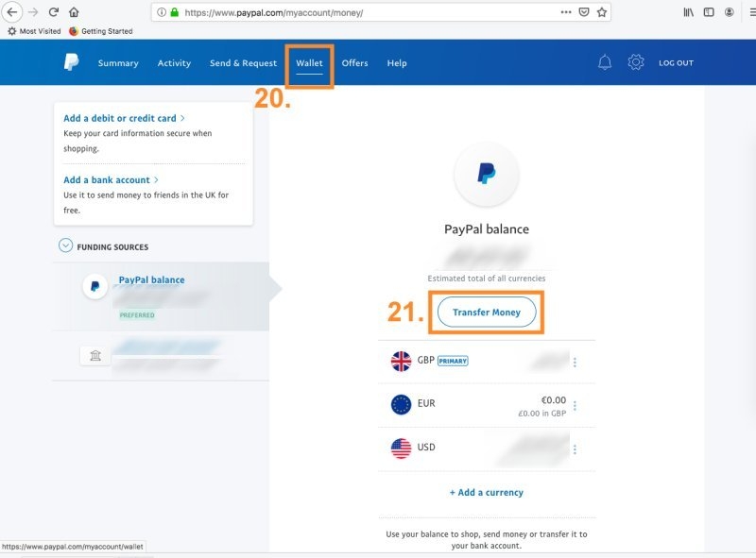This screenshot has height=558, width=756.
Task: Collapse the Funding Sources section
Action: point(65,245)
